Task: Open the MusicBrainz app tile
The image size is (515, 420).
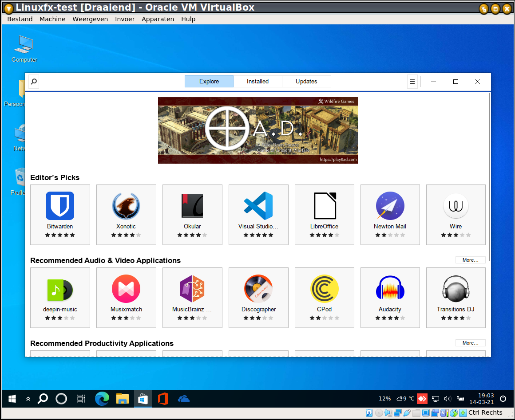Action: tap(192, 298)
